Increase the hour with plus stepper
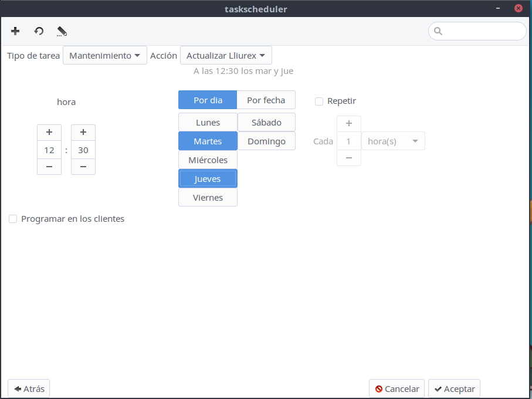This screenshot has height=399, width=532. (x=49, y=133)
